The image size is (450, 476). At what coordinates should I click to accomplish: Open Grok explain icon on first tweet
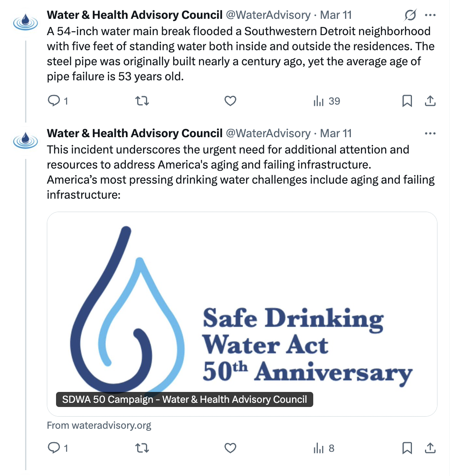pyautogui.click(x=410, y=15)
